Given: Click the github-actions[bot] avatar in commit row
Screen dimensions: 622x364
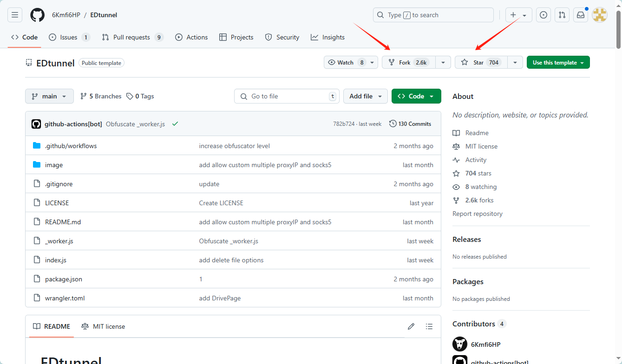Looking at the screenshot, I should [x=36, y=124].
